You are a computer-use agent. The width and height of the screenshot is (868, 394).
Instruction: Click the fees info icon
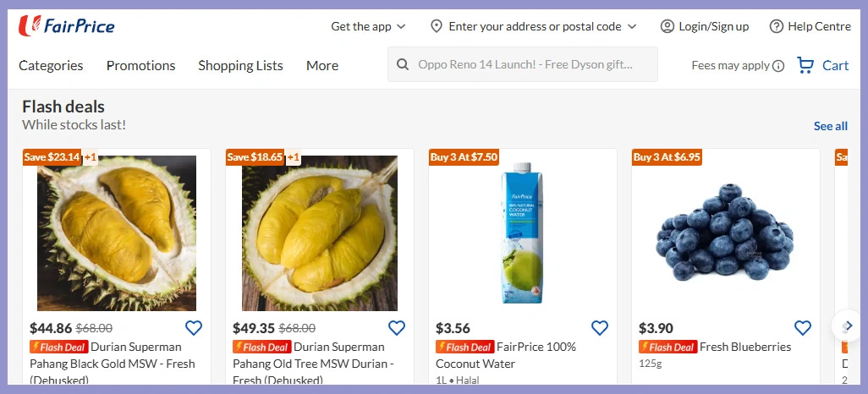pos(778,66)
